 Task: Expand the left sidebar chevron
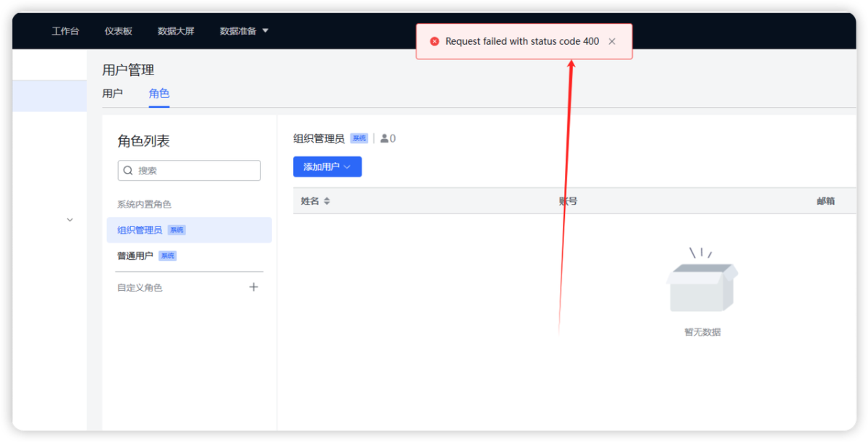(x=69, y=219)
